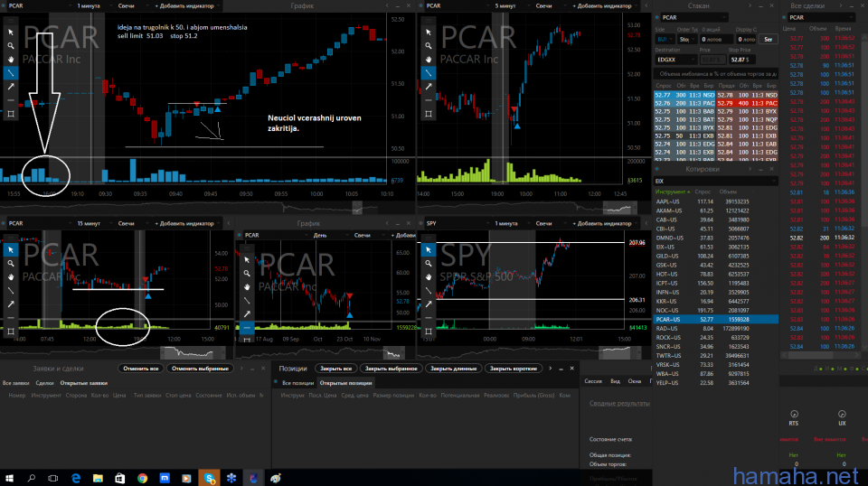
Task: Select the magnifier zoom tool in top-left chart
Action: (x=11, y=45)
